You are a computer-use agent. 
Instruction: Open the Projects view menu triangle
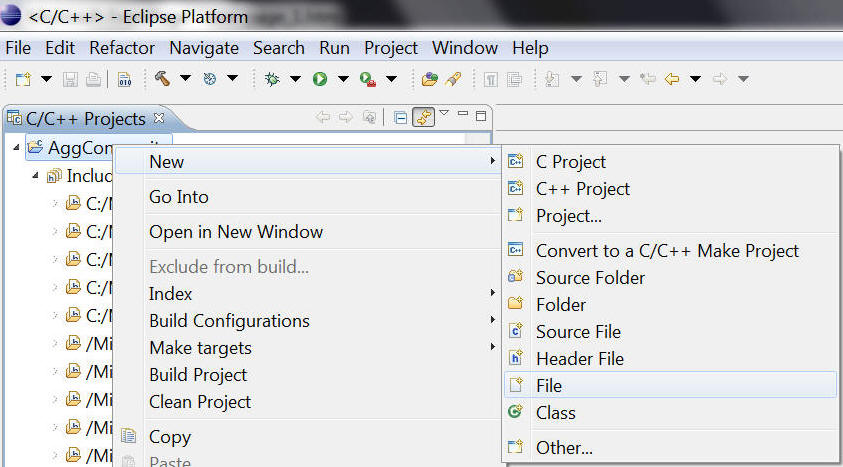tap(444, 113)
